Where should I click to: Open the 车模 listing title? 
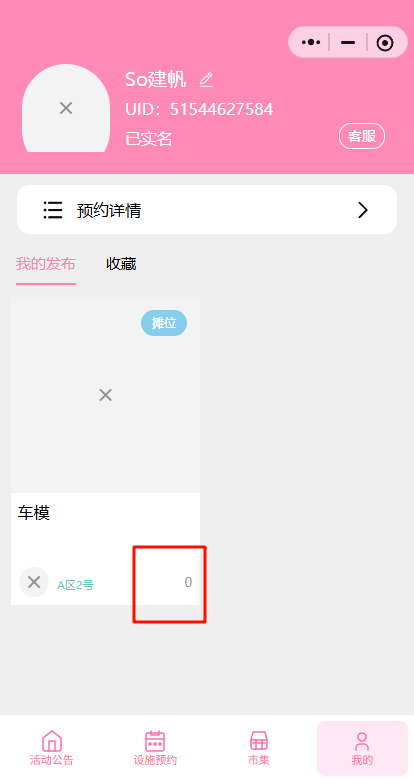coord(34,513)
